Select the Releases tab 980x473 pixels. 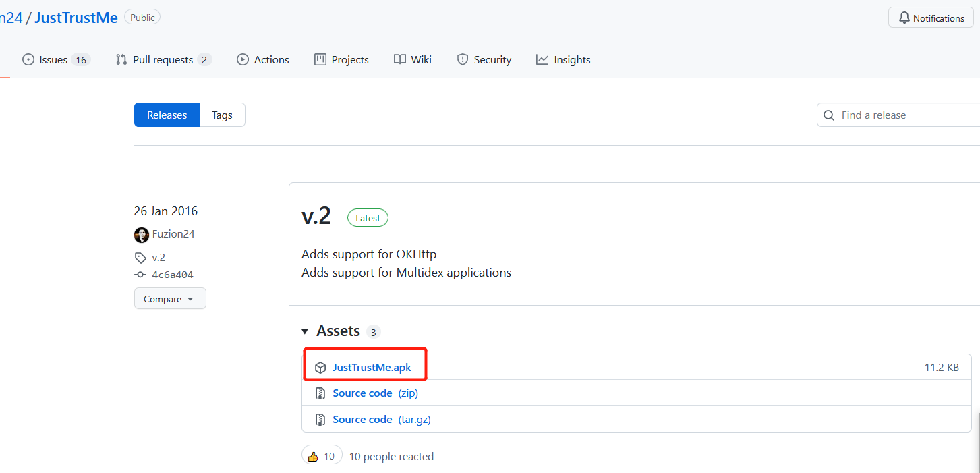click(166, 115)
